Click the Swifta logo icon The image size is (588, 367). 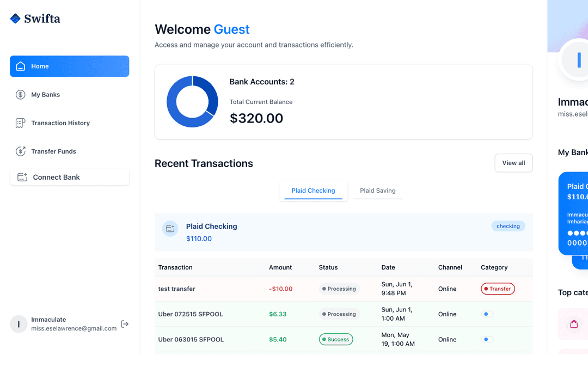(x=15, y=19)
